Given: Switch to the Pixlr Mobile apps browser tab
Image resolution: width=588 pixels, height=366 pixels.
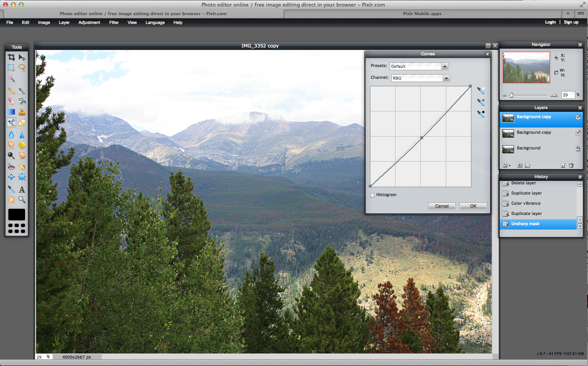Looking at the screenshot, I should tap(422, 14).
